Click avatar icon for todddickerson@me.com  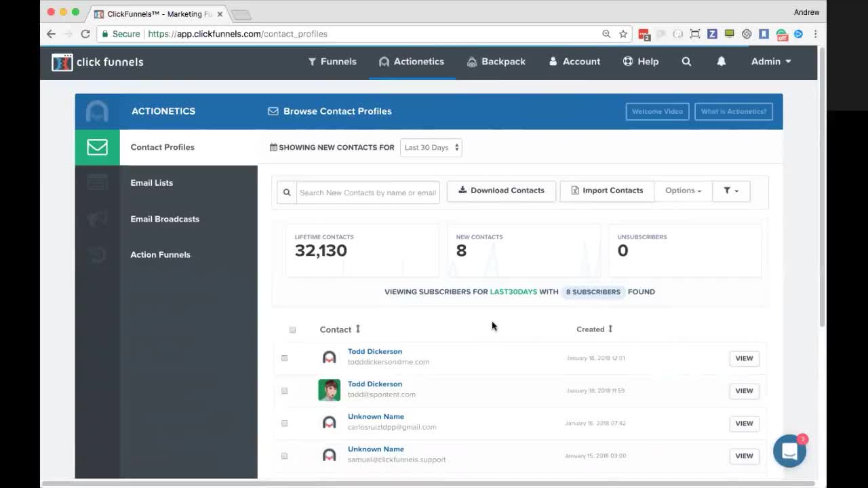tap(329, 357)
